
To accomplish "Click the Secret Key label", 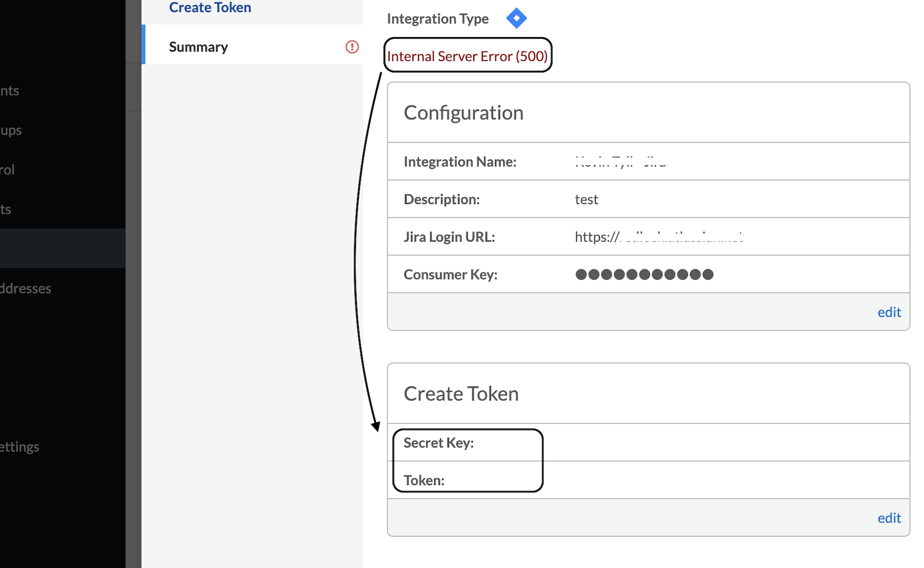I will click(x=438, y=443).
